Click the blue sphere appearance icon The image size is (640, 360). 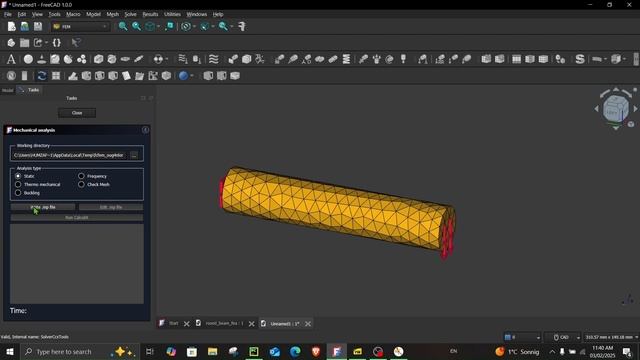pos(183,76)
